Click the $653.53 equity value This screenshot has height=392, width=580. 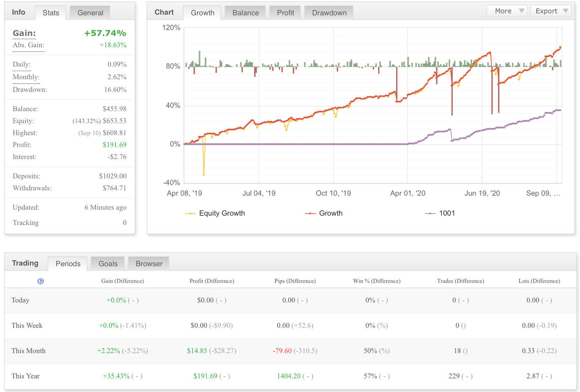114,121
